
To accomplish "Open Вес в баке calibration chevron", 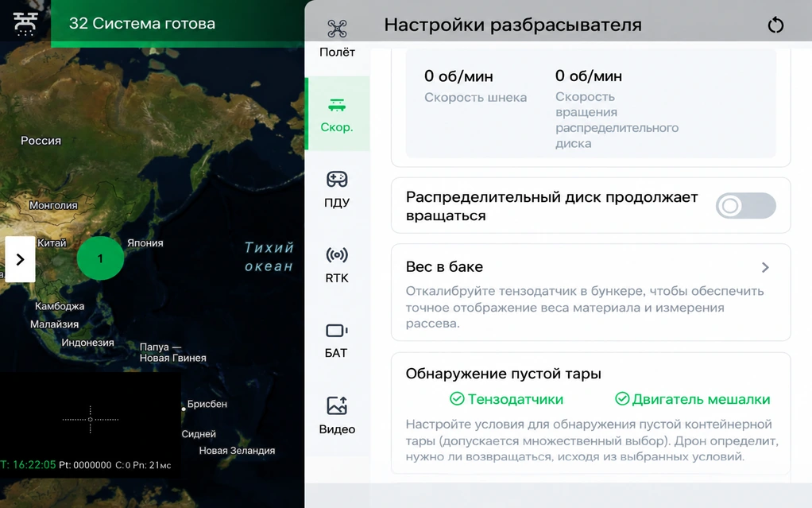I will (x=765, y=267).
